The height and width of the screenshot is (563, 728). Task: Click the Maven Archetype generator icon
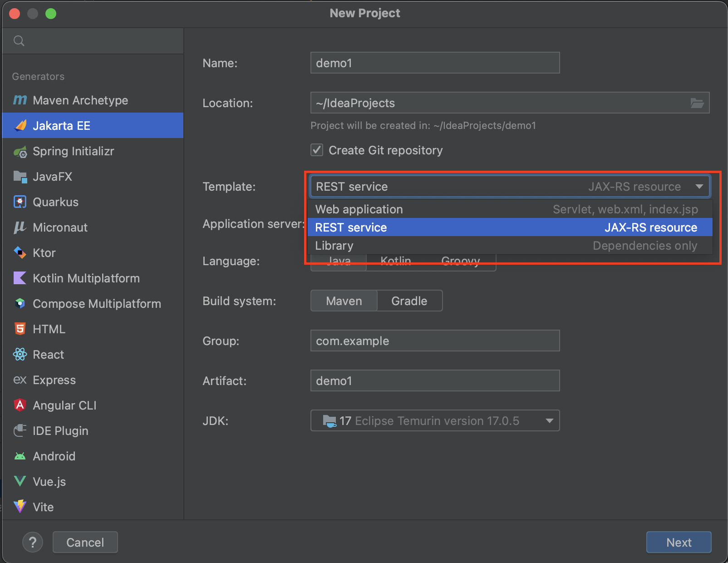[x=20, y=100]
